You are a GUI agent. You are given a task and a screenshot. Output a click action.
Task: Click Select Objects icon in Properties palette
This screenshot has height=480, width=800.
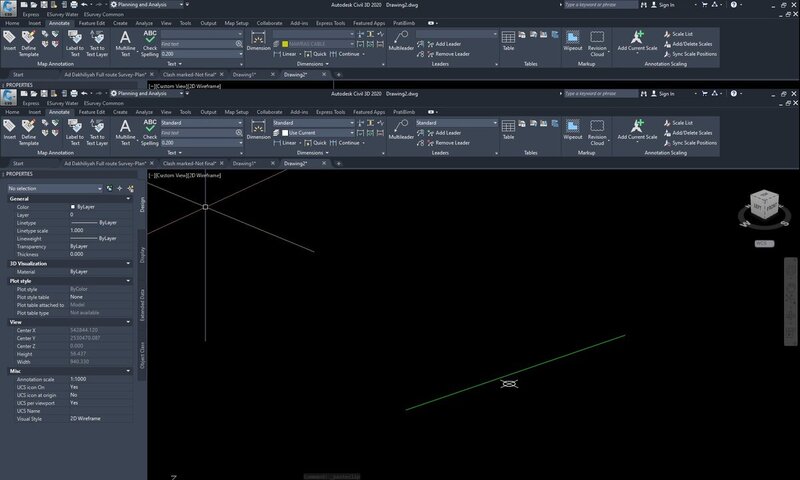pos(121,187)
